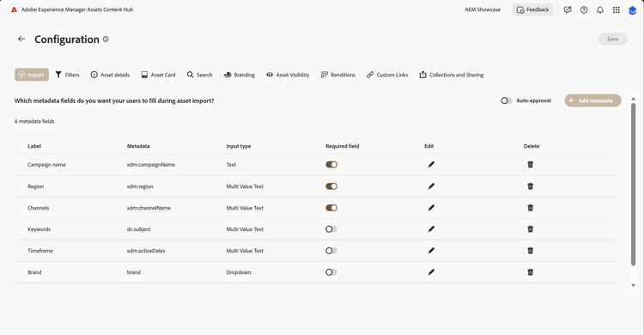Edit the Brand field pencil
This screenshot has width=644, height=335.
tap(431, 272)
